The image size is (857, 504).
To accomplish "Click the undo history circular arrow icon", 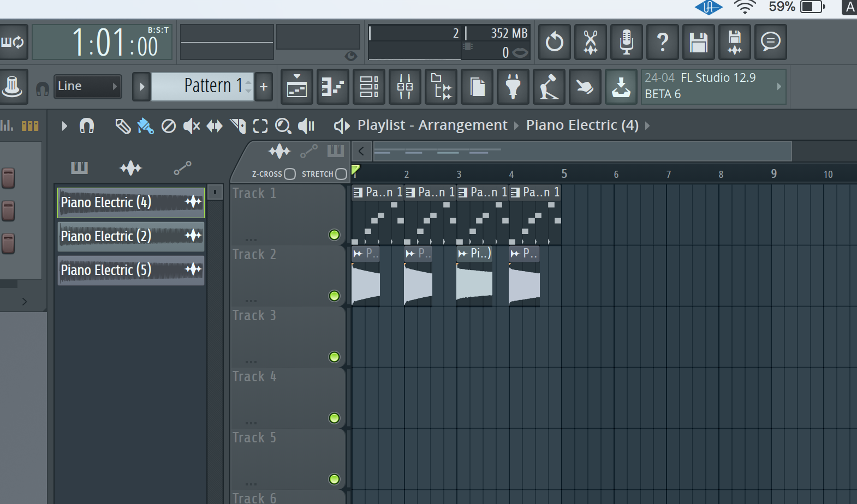I will click(555, 41).
